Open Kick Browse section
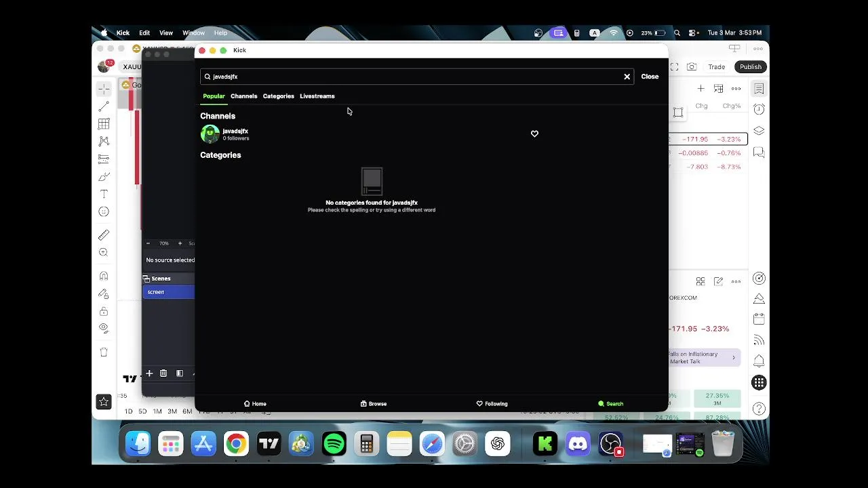The height and width of the screenshot is (488, 868). (374, 404)
